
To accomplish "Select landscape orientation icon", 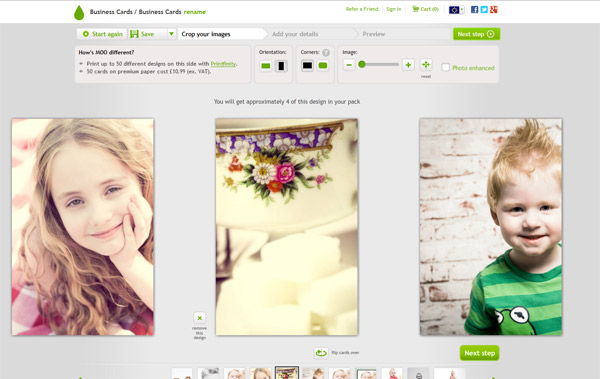I will tap(266, 66).
